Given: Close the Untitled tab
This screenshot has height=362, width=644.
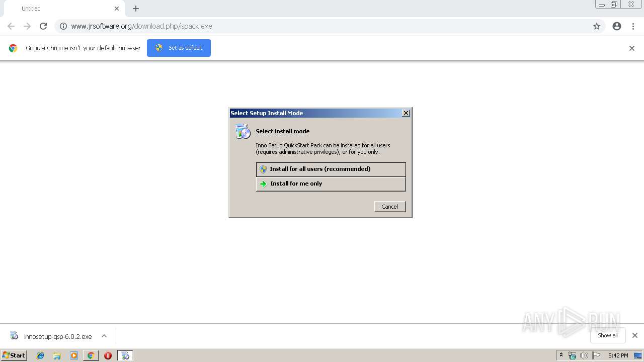Looking at the screenshot, I should tap(117, 9).
